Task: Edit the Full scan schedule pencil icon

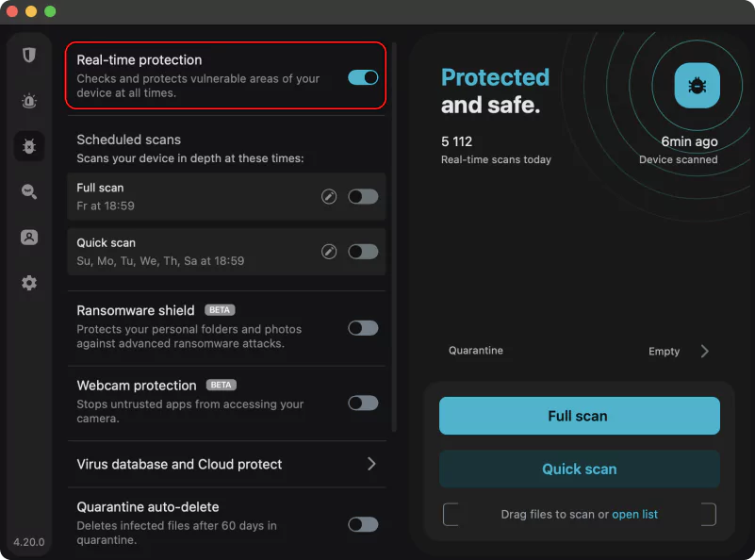Action: click(329, 196)
